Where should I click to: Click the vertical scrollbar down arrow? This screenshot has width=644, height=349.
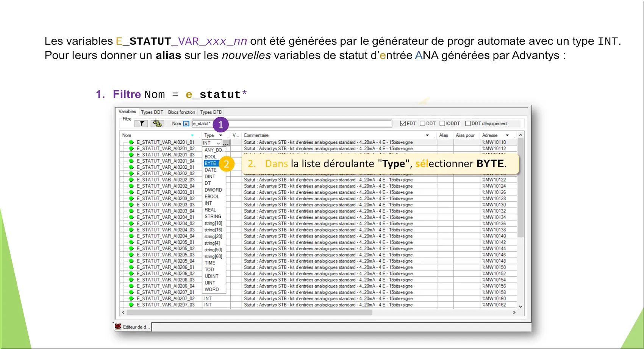pos(521,307)
